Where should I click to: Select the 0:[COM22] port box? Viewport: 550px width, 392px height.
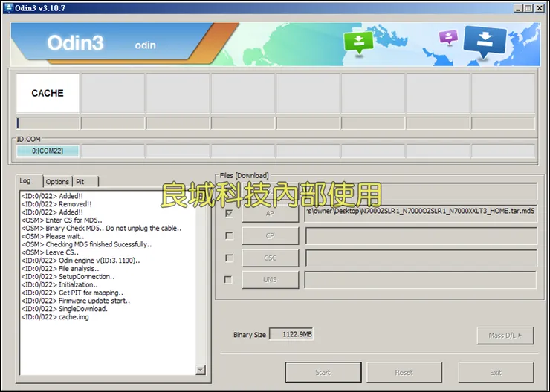point(48,151)
